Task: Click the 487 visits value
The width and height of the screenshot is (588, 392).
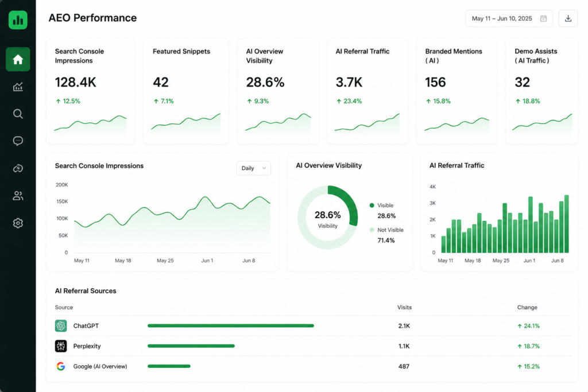Action: [404, 366]
